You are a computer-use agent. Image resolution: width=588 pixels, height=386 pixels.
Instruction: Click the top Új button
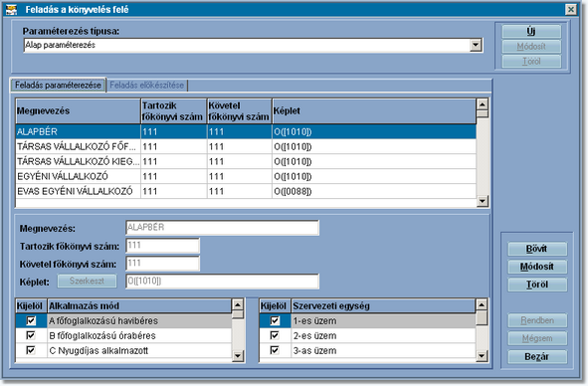click(531, 31)
